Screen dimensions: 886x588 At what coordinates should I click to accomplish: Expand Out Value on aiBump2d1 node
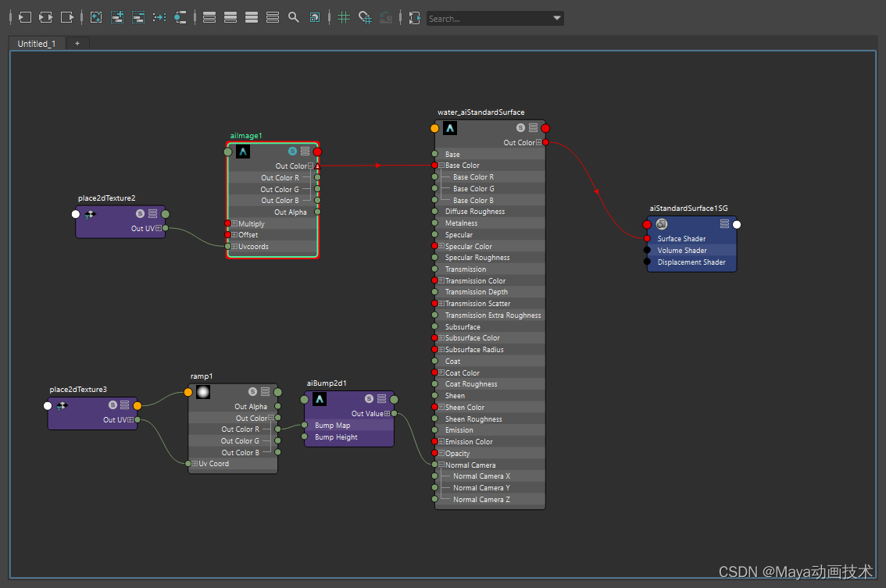click(x=387, y=413)
